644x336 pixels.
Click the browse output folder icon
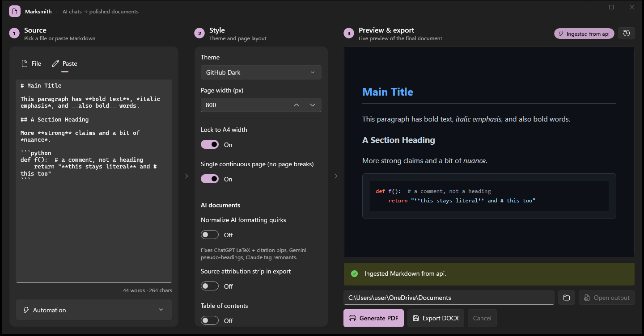(566, 298)
